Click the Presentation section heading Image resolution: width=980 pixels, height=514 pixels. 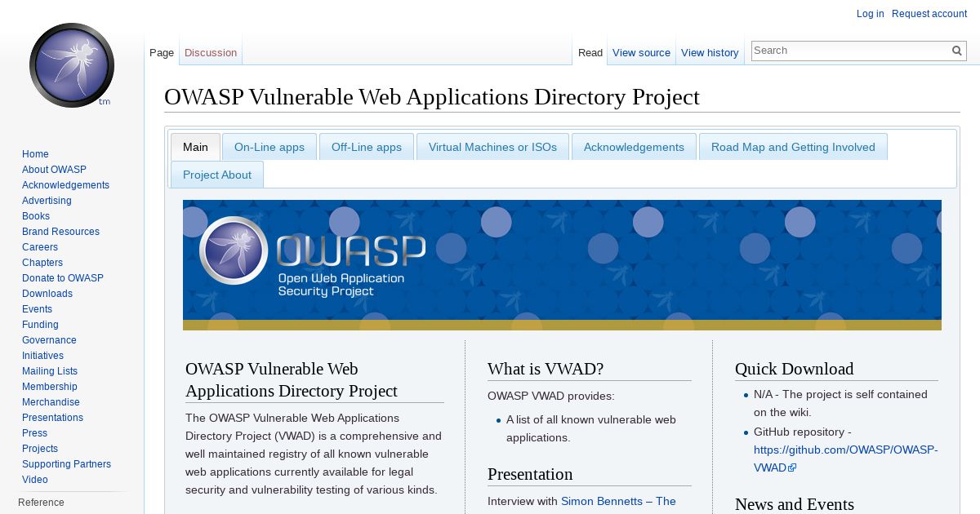tap(530, 474)
